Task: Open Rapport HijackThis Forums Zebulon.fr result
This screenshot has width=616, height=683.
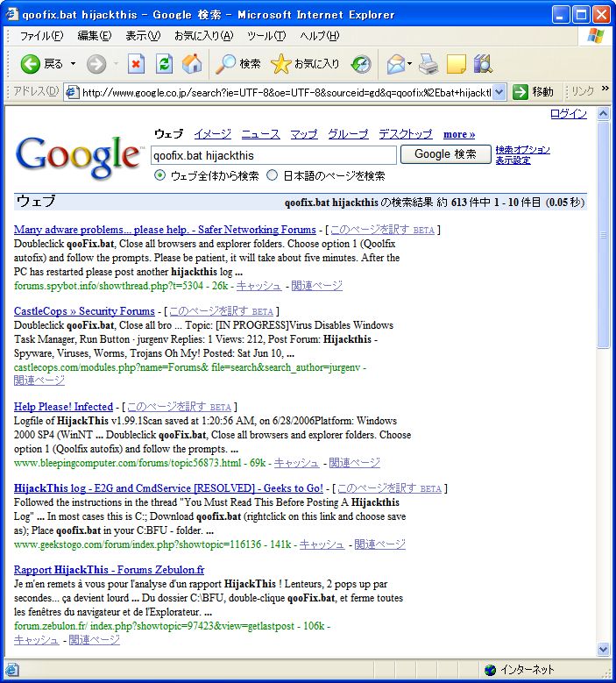Action: coord(110,569)
